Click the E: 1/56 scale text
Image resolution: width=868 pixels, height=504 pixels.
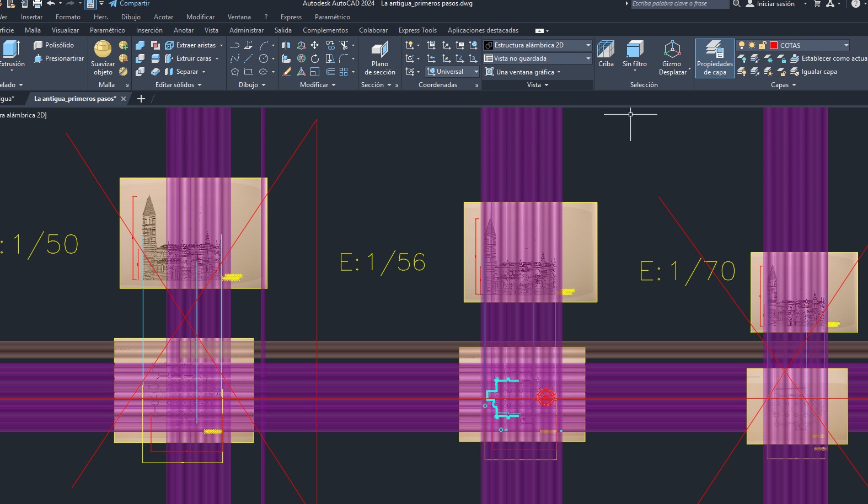point(383,262)
